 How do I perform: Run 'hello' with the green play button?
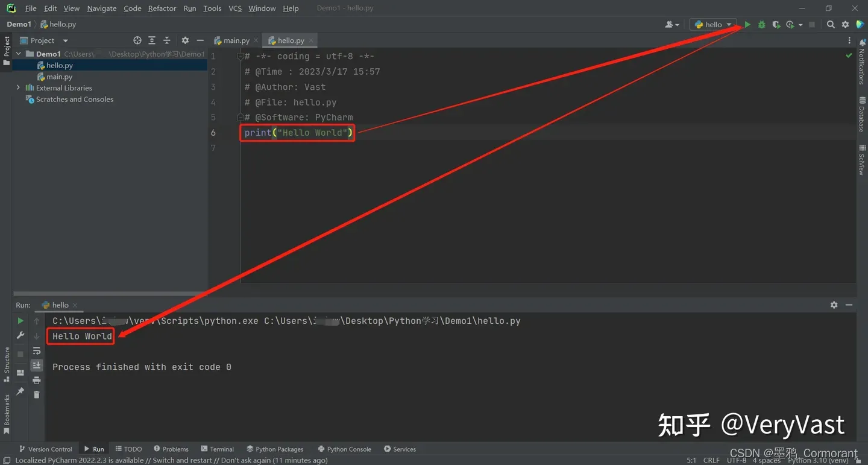[x=747, y=25]
